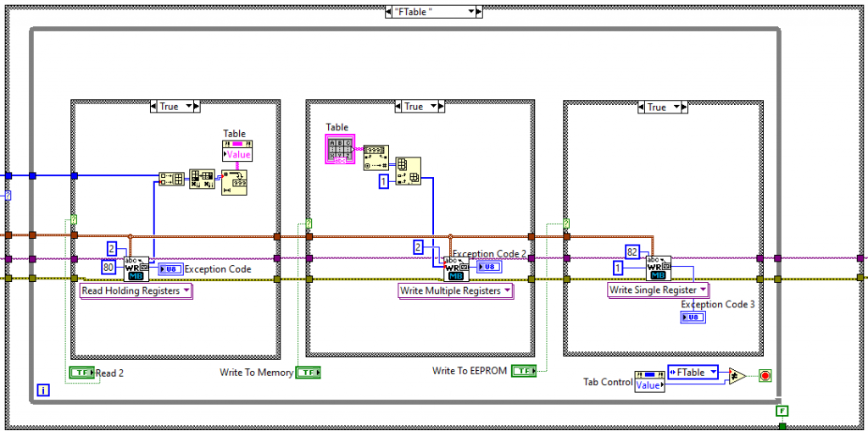The height and width of the screenshot is (431, 868).
Task: Click the Table Value property node
Action: point(236,150)
